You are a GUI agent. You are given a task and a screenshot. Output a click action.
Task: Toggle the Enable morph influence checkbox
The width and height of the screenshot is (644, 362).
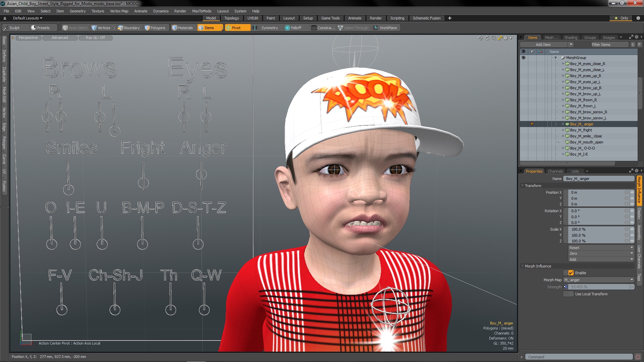[571, 273]
